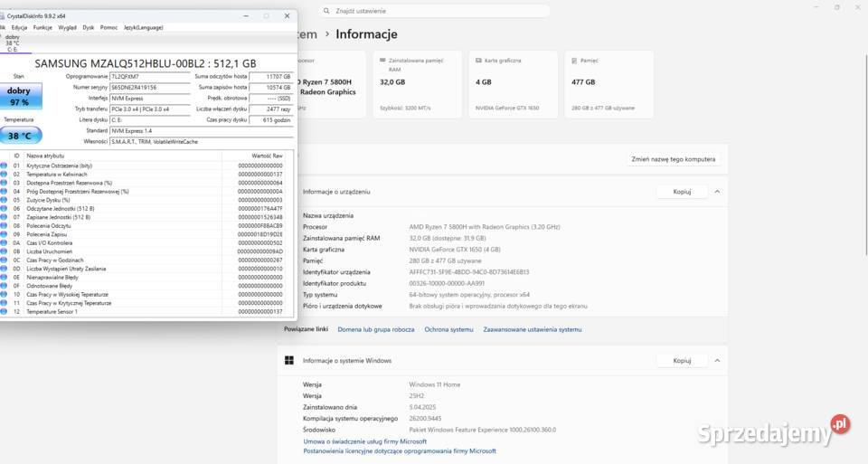Click status dot for Nienaprawialne Błędy row
The height and width of the screenshot is (464, 868).
(4, 277)
